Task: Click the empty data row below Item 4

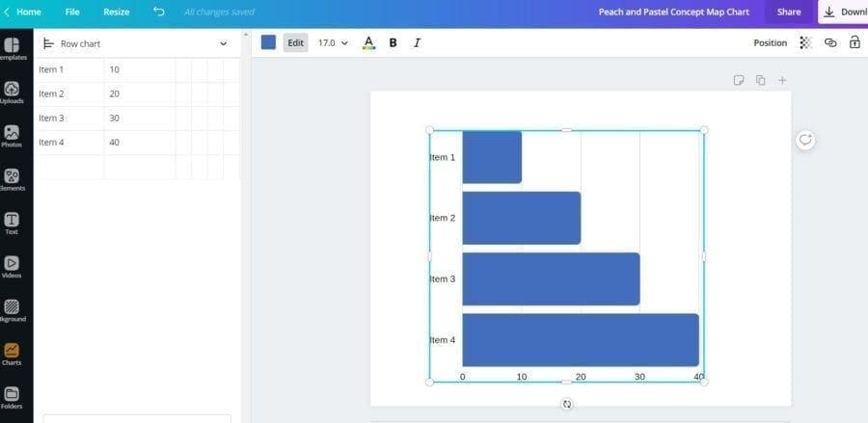Action: point(137,167)
